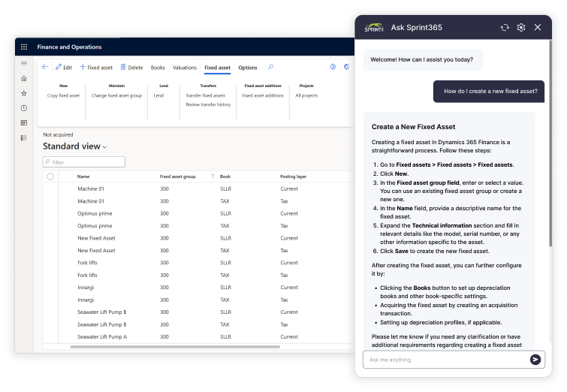
Task: Sort by Fixed asset group column
Action: click(177, 176)
